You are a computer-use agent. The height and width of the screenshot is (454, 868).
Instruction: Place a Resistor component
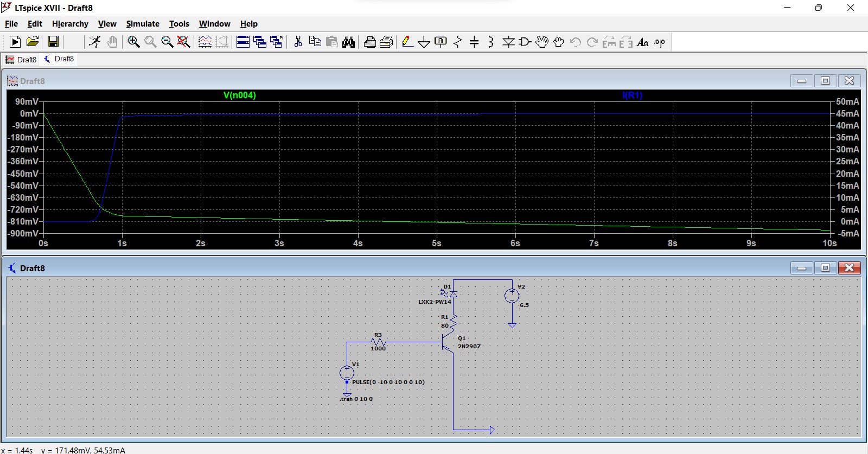pos(458,42)
